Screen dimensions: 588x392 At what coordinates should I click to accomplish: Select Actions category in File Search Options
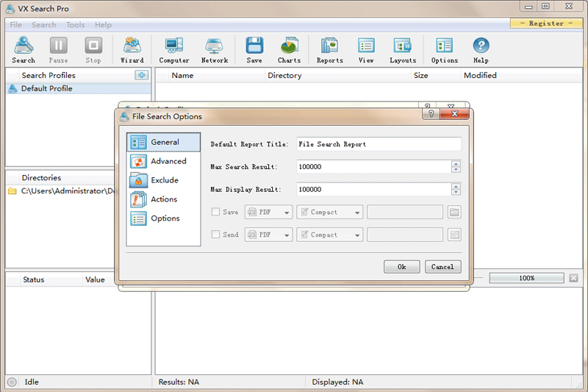point(163,199)
